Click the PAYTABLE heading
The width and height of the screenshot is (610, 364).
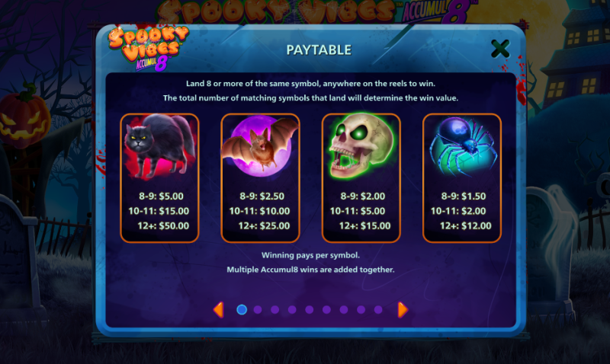[319, 49]
